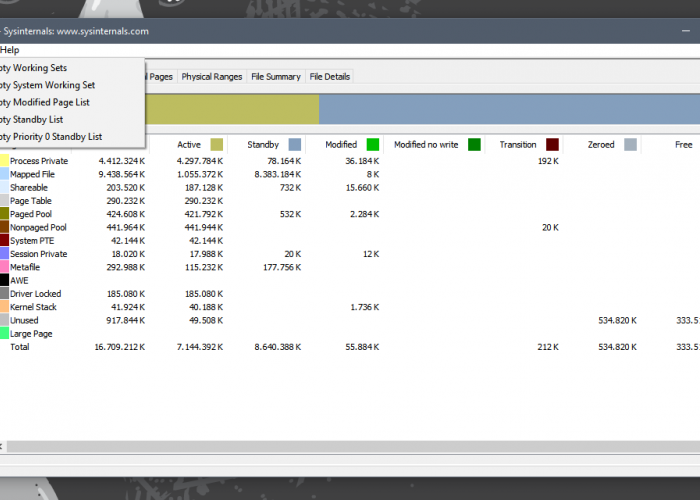Click the Standby column blue color swatch
Screen dimensions: 700x500
(x=295, y=145)
